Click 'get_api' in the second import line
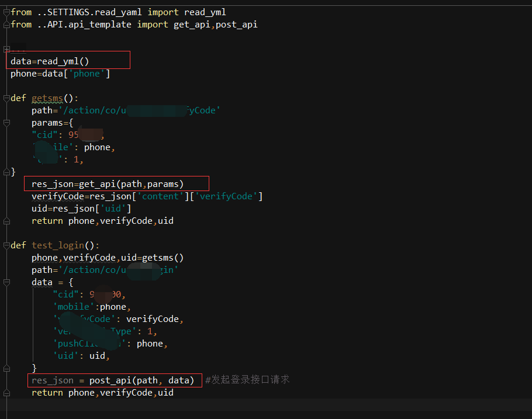This screenshot has width=532, height=419. click(192, 25)
